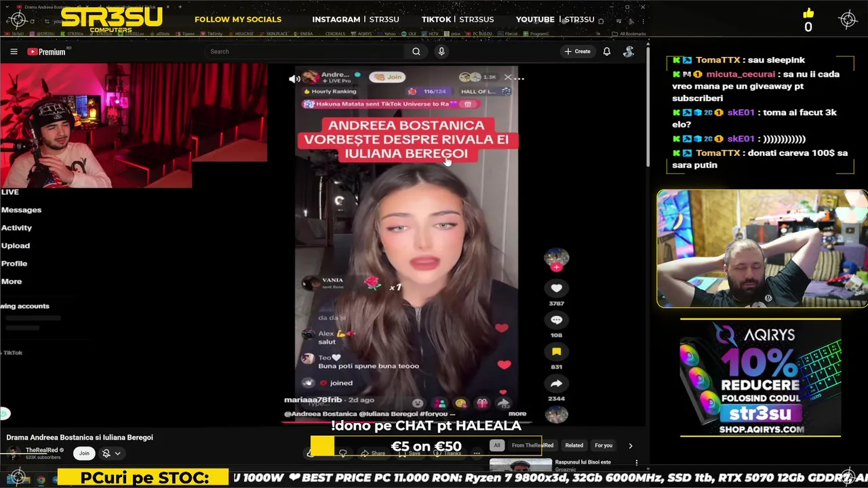
Task: Select the For you chip
Action: [x=604, y=445]
